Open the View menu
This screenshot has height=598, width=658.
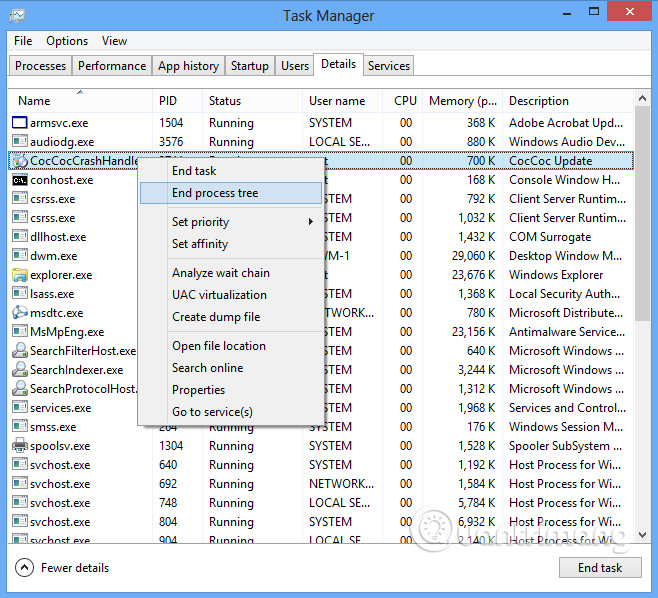click(114, 41)
